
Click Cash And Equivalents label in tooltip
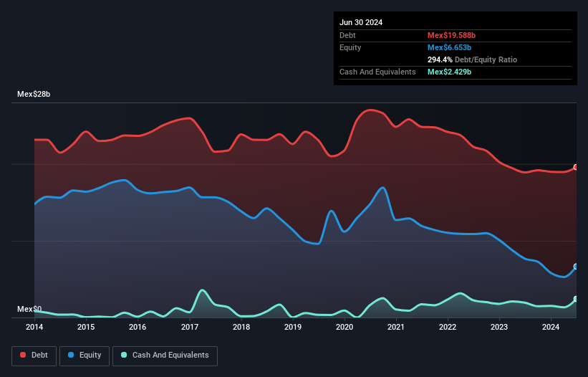pyautogui.click(x=377, y=72)
